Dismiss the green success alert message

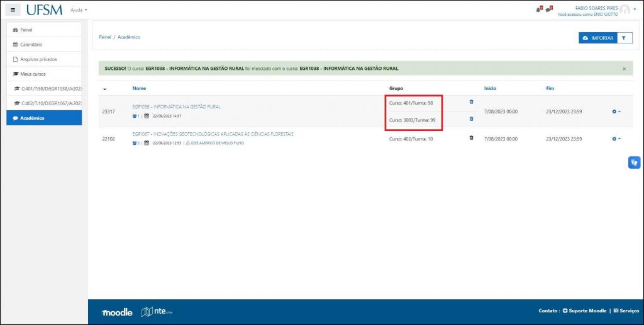click(x=624, y=68)
